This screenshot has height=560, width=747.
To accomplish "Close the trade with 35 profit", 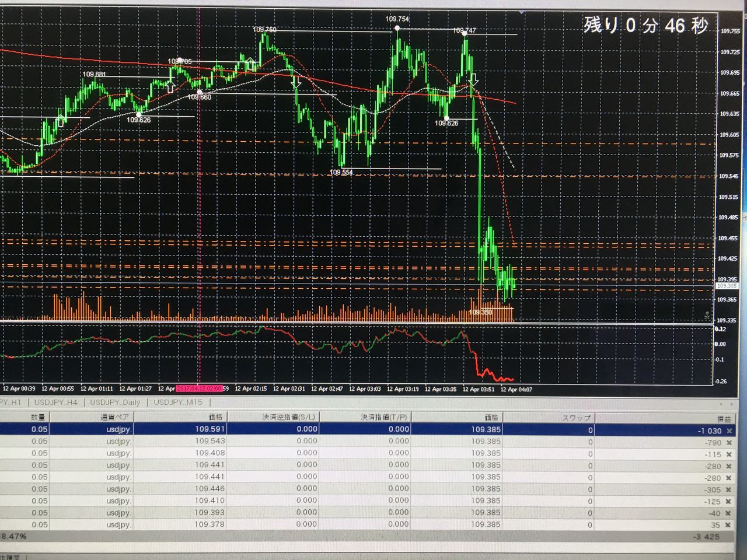I will 728,525.
